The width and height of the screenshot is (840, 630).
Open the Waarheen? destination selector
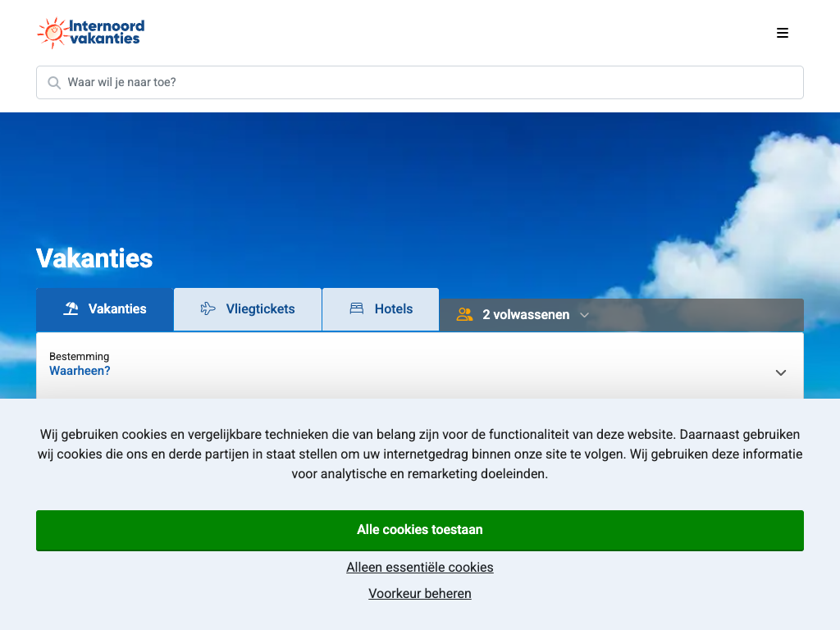pyautogui.click(x=80, y=372)
